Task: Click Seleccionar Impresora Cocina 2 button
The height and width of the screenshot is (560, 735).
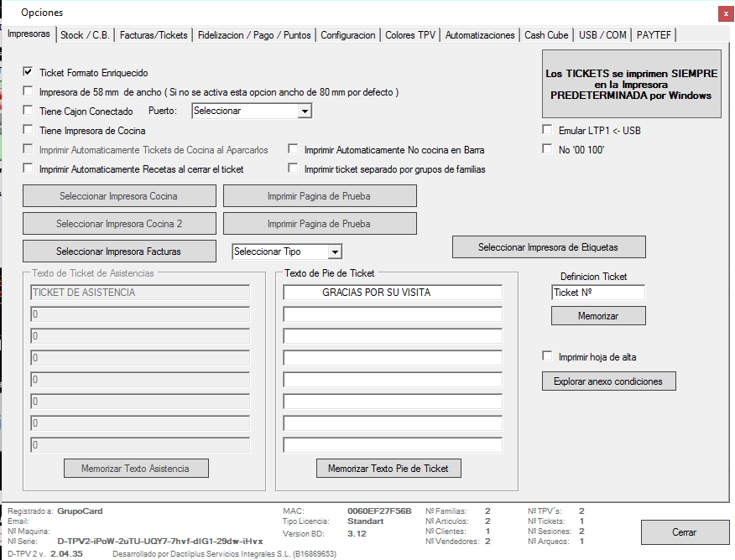Action: pos(119,223)
